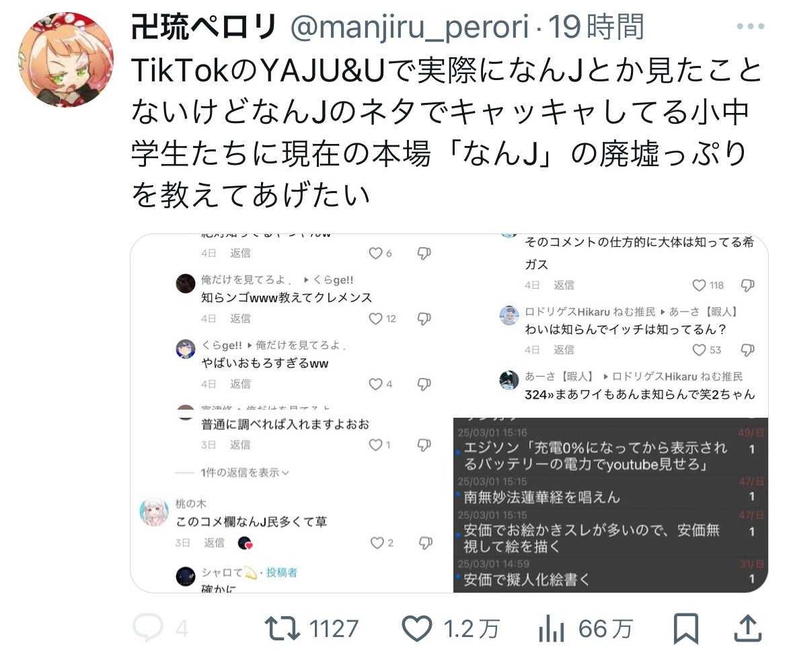787x672 pixels.
Task: Open 卍琉ペロリ profile avatar
Action: click(66, 60)
